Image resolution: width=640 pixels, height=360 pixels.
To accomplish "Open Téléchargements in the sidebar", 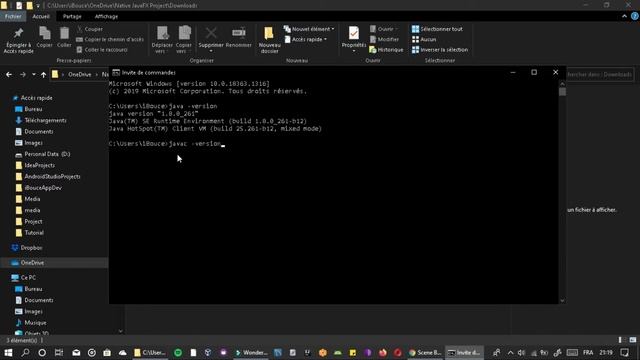I will click(x=45, y=120).
